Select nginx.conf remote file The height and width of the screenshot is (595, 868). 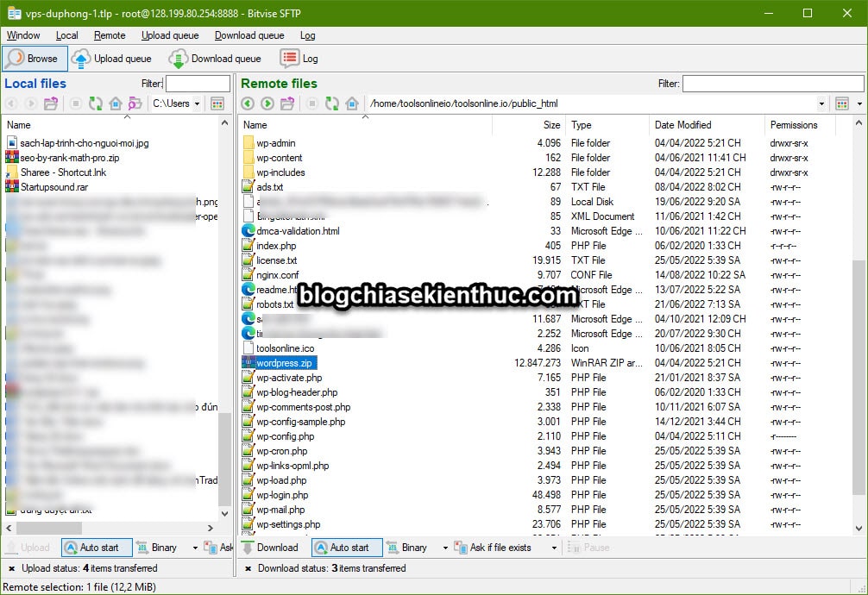(277, 275)
